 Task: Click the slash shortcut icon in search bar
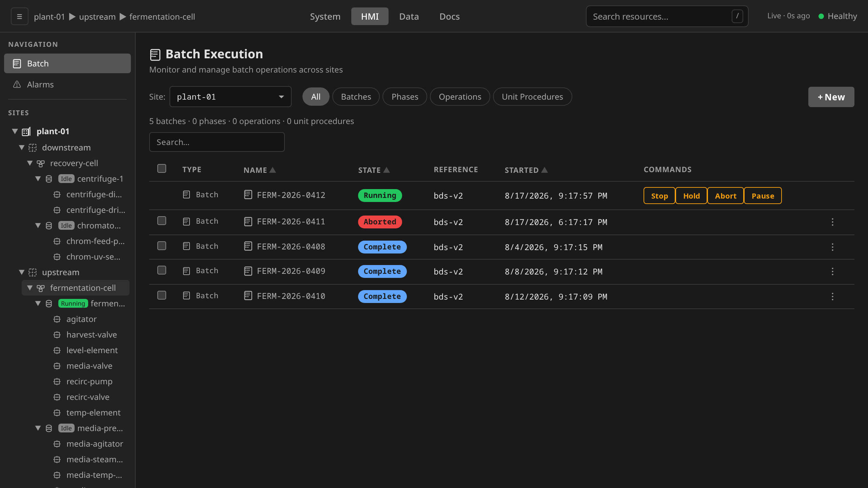[x=737, y=16]
